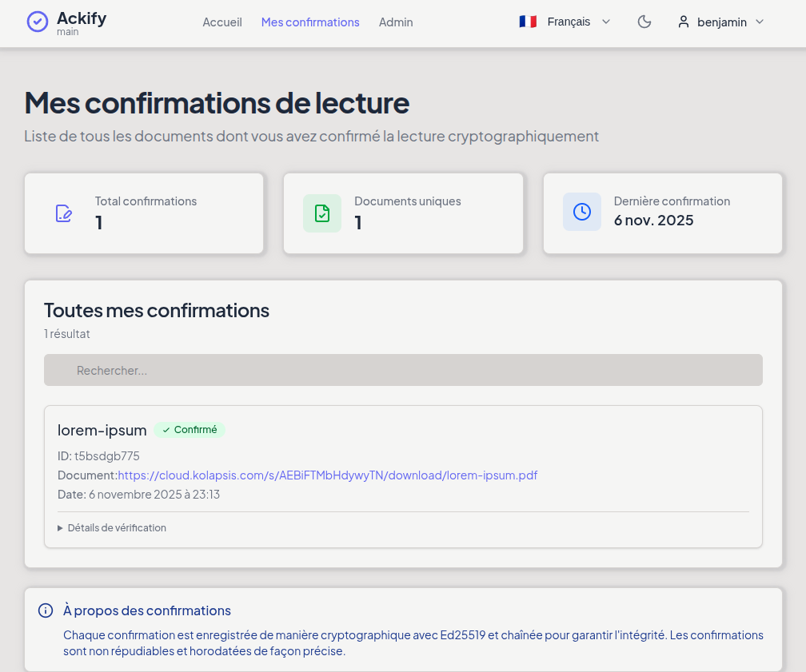Click the info icon in À propos section
Viewport: 806px width, 672px height.
pos(46,611)
